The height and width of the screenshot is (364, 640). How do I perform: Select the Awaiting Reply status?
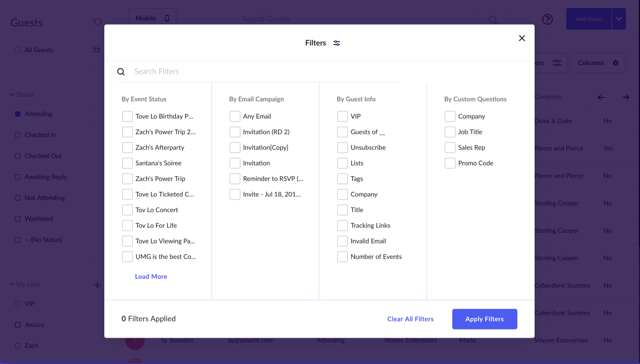pos(18,177)
